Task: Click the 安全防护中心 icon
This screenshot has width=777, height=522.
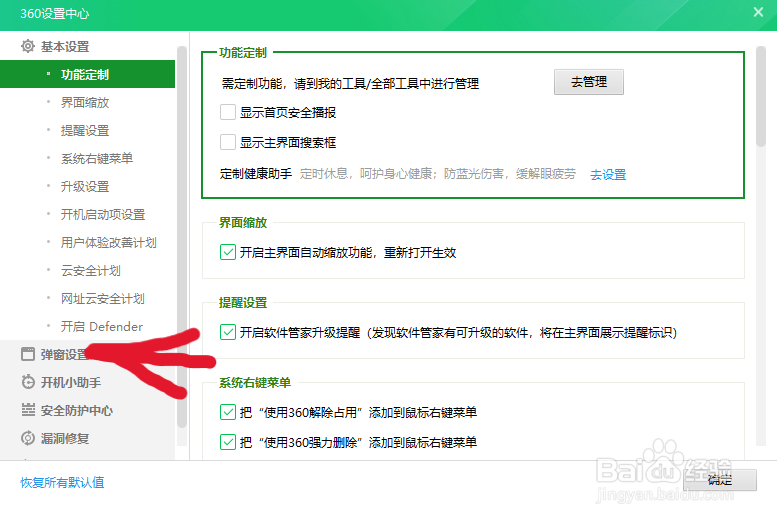Action: pos(28,410)
